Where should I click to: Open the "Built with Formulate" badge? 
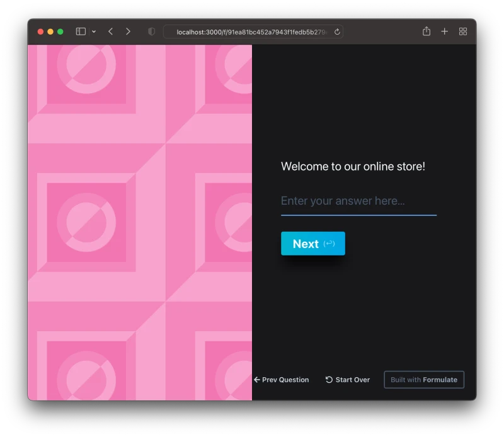point(424,380)
